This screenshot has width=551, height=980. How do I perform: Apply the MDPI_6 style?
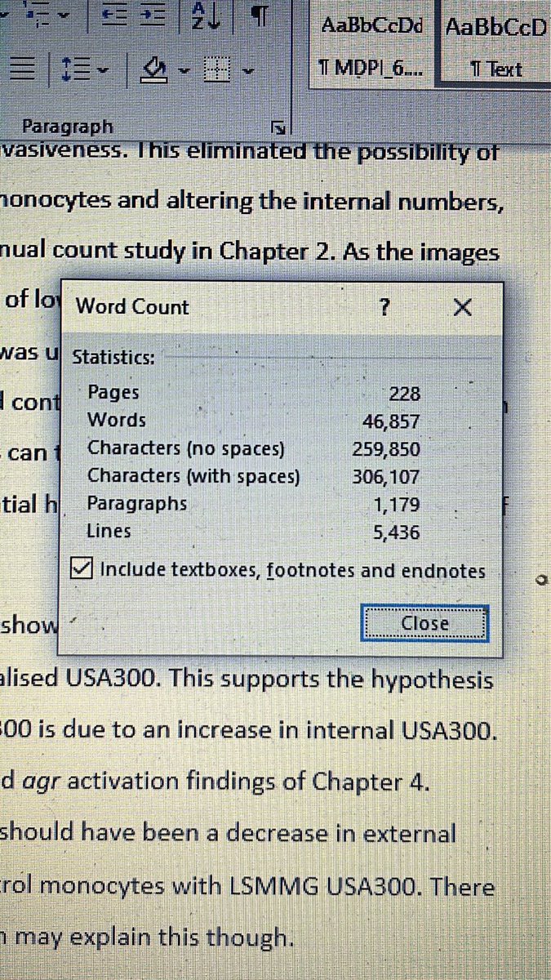[x=370, y=43]
